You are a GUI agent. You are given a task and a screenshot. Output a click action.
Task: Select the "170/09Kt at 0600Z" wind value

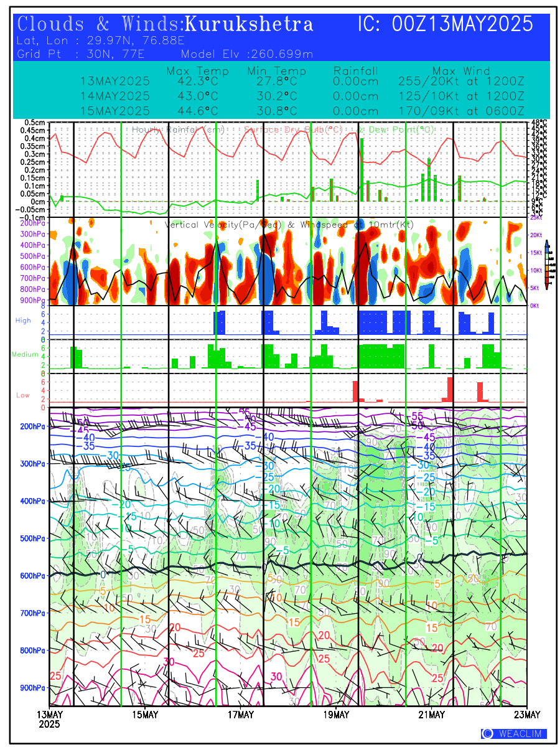pos(461,111)
